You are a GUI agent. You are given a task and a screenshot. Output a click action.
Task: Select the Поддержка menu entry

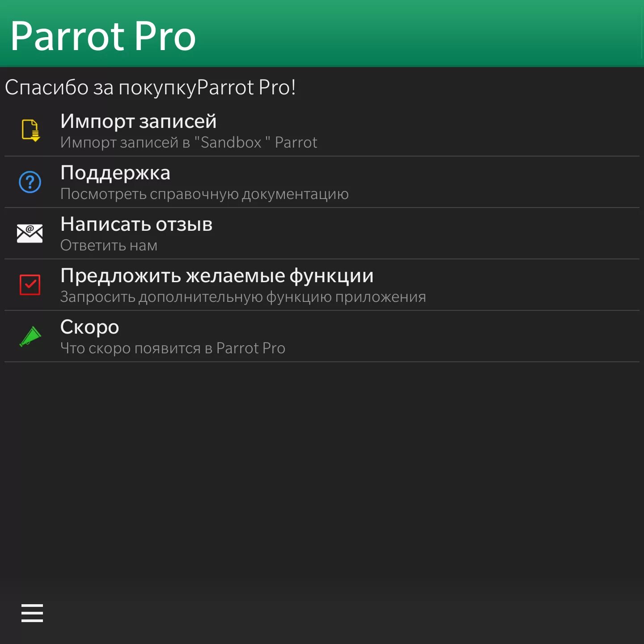[x=115, y=173]
